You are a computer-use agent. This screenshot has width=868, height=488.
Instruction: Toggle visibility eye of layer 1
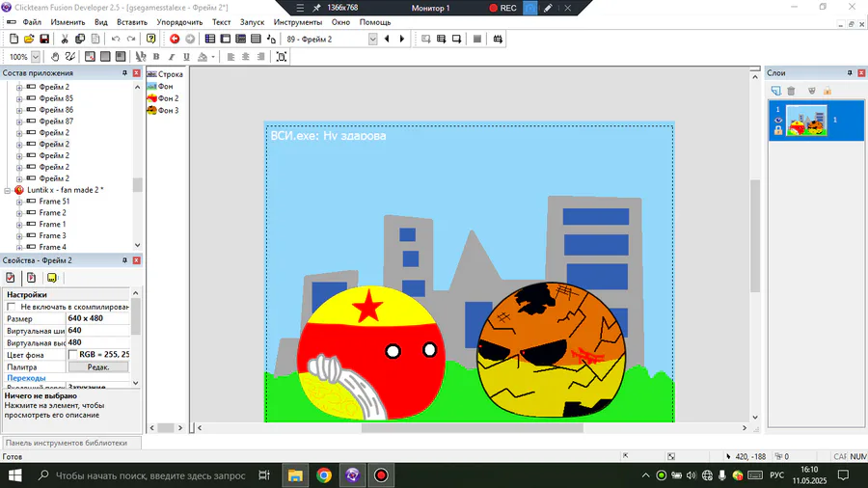[778, 120]
